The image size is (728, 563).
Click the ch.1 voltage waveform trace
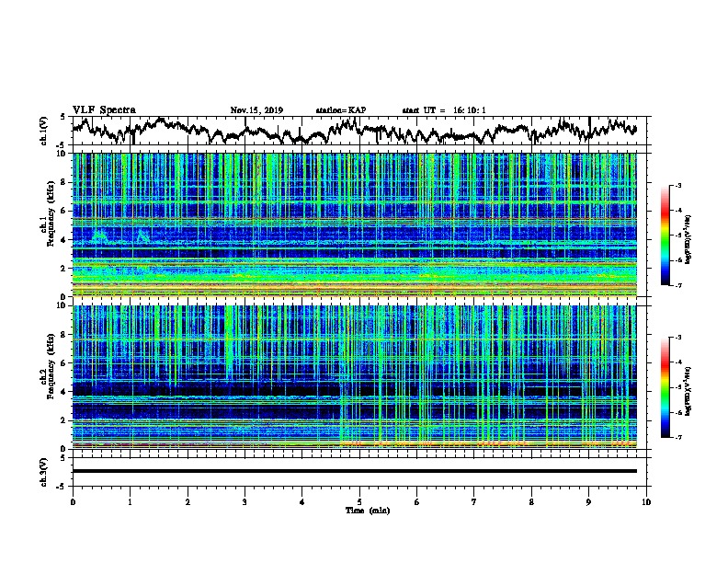[354, 131]
